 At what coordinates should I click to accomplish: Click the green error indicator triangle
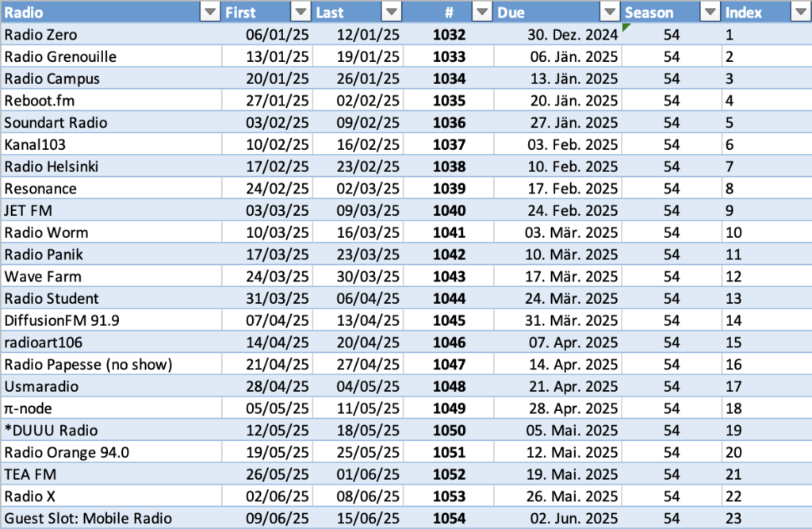626,28
